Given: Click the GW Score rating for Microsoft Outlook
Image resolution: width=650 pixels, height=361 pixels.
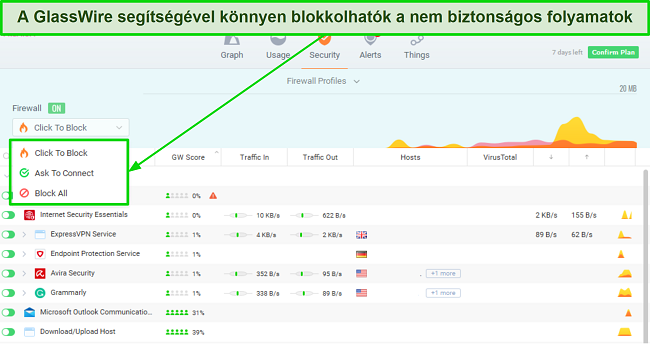Looking at the screenshot, I should click(185, 313).
